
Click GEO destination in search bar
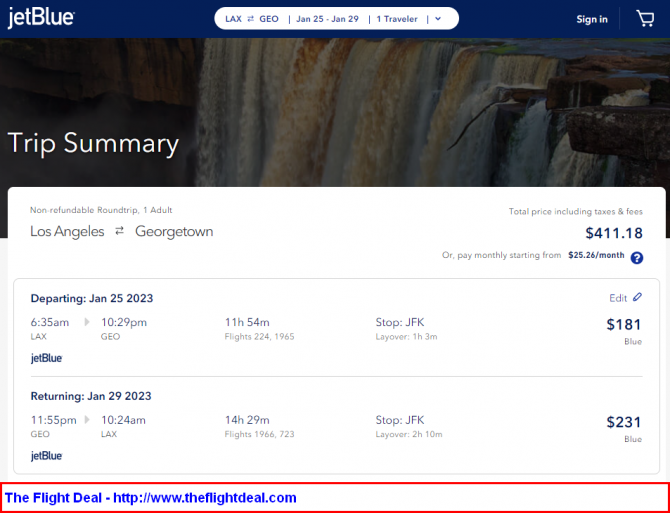pos(269,19)
